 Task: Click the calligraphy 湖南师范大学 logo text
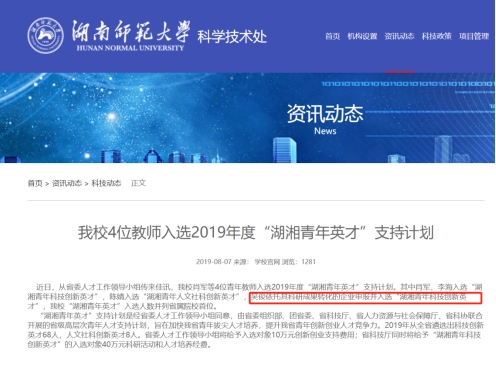tap(131, 31)
